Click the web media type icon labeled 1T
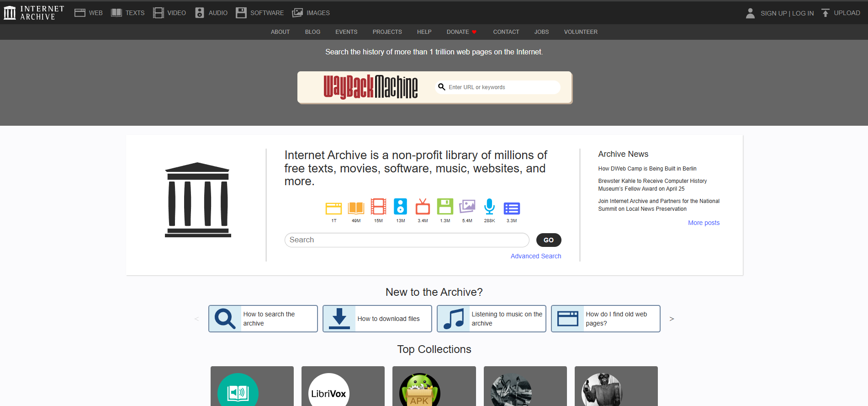 [x=333, y=208]
